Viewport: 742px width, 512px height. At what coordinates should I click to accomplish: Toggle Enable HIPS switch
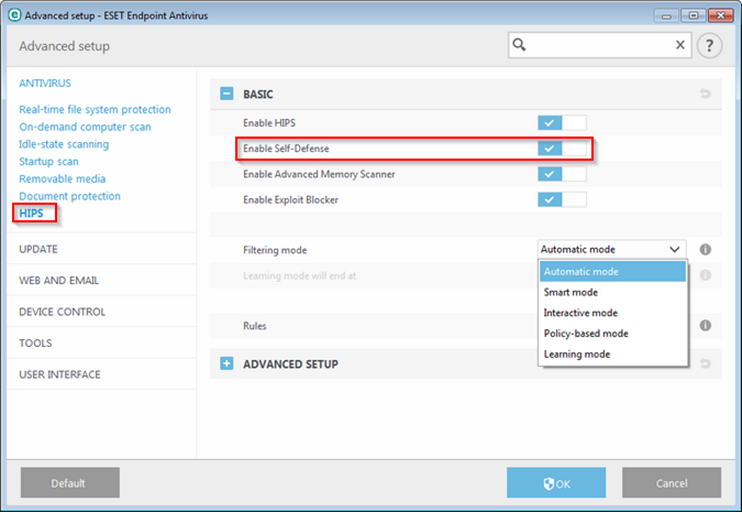click(x=562, y=123)
